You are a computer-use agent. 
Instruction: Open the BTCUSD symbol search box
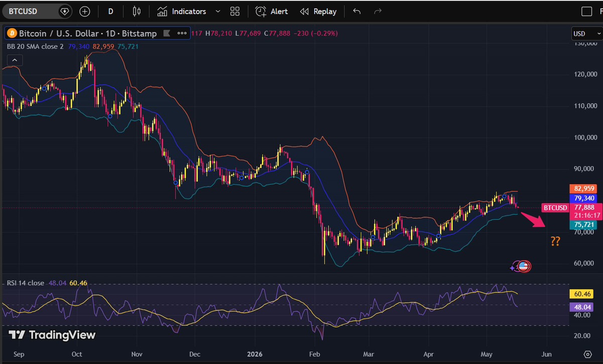[x=30, y=11]
